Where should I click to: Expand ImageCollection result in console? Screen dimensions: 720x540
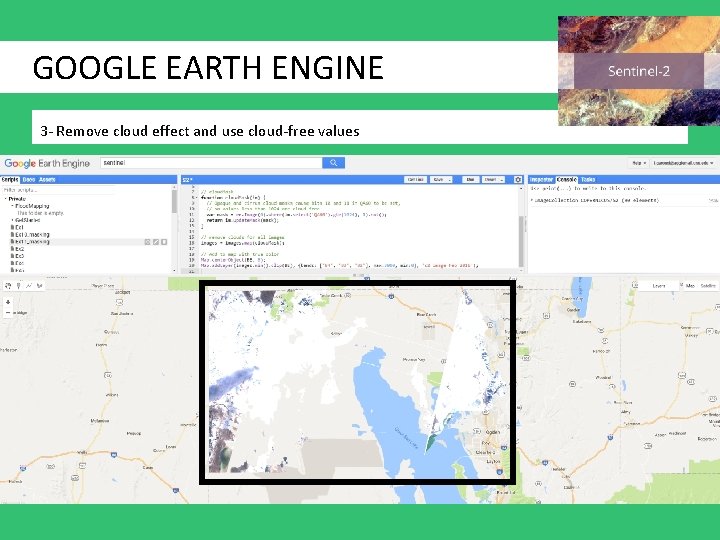coord(532,200)
